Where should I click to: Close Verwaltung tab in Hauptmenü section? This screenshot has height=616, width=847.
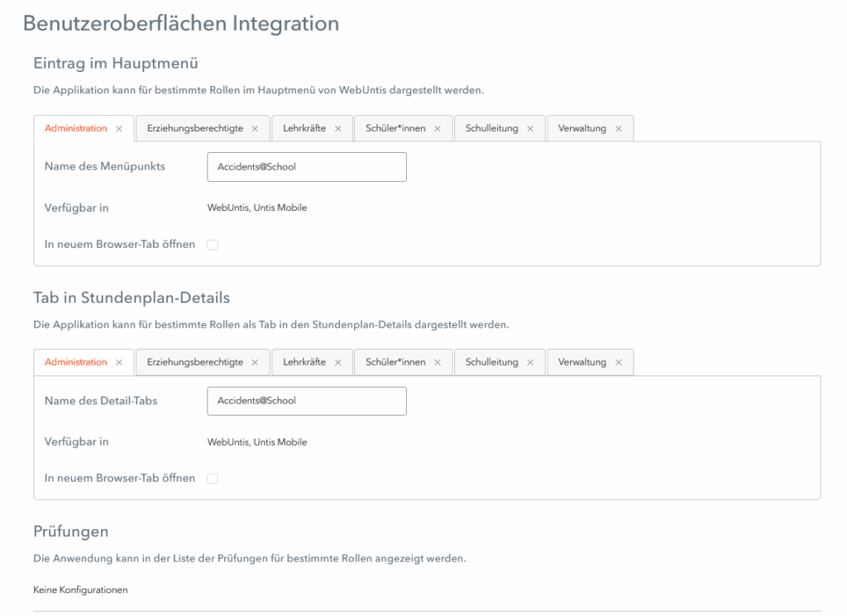[618, 129]
